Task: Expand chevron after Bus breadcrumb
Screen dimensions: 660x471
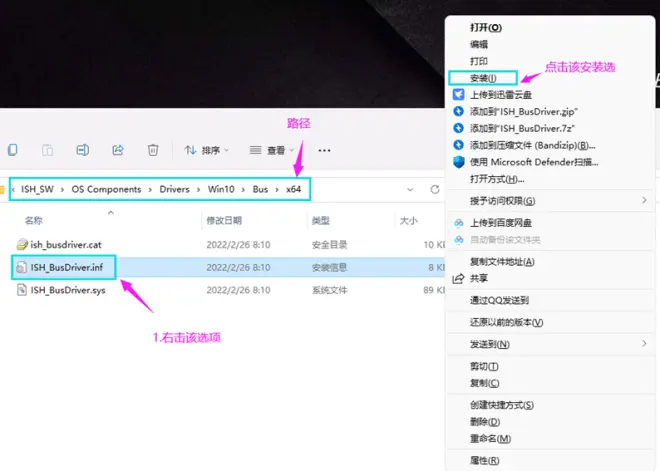Action: pyautogui.click(x=277, y=189)
